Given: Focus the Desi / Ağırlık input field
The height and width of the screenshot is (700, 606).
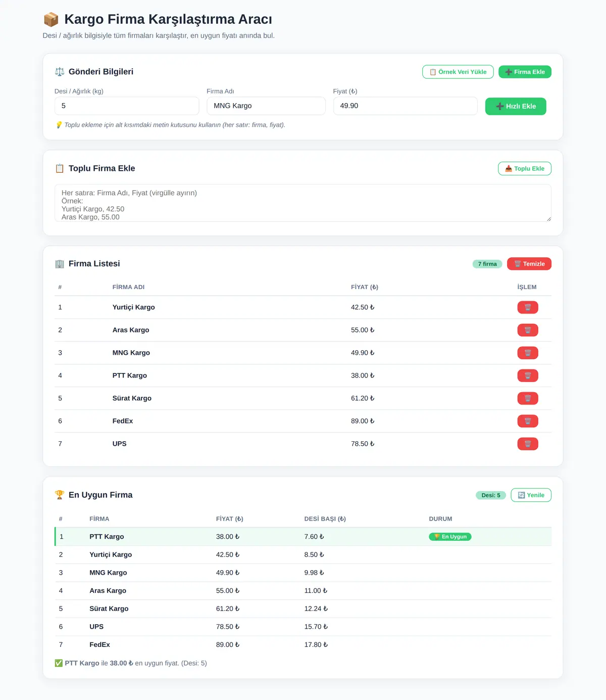Looking at the screenshot, I should (127, 106).
